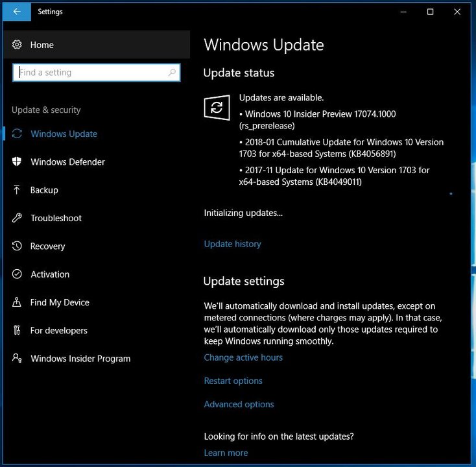This screenshot has height=467, width=476.
Task: Click the Backup upward arrow icon
Action: 17,190
